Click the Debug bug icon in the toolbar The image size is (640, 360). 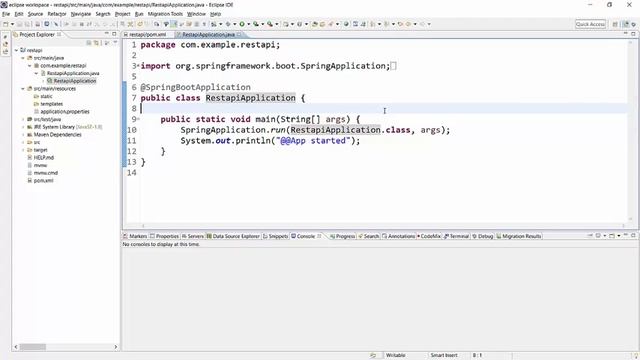pos(228,24)
